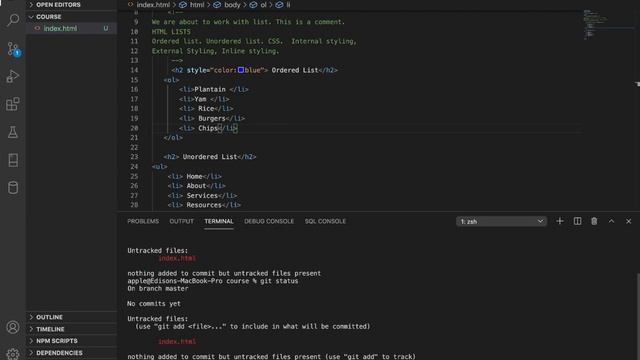Open Source Control view with badge
Screen dimensions: 640x360
[x=13, y=49]
